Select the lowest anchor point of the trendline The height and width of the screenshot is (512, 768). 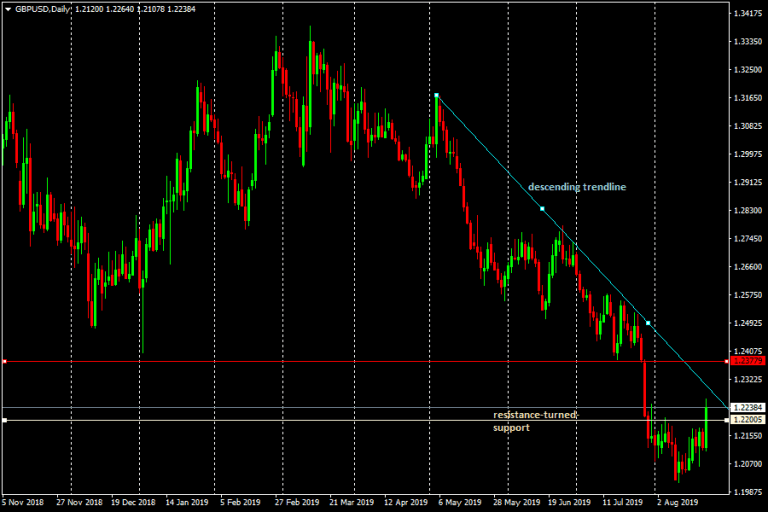coord(648,323)
